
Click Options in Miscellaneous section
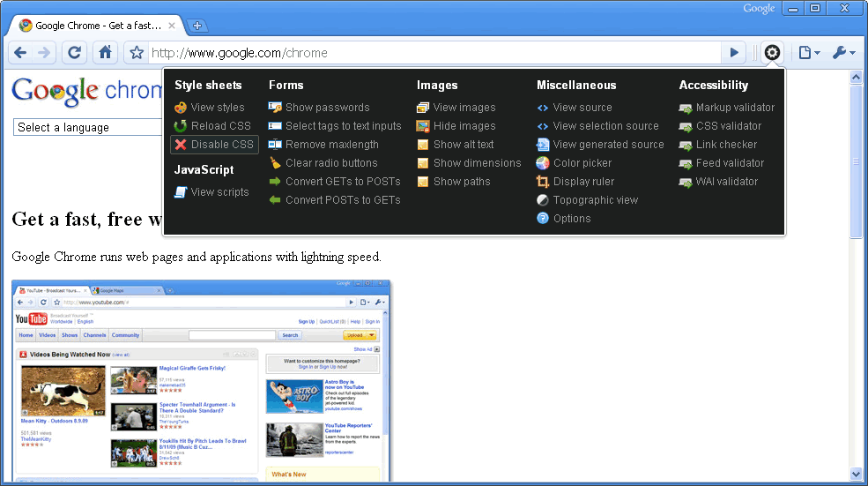pos(572,219)
